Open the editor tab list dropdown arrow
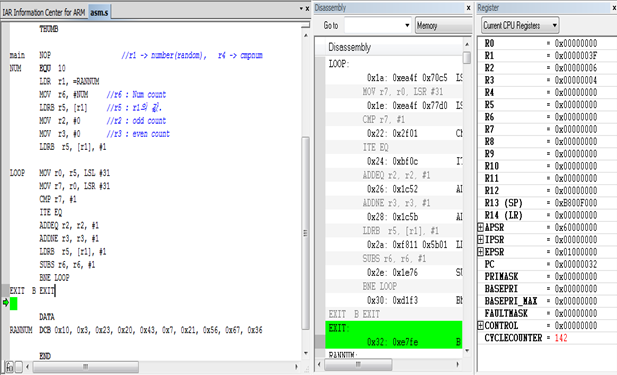 tap(301, 8)
